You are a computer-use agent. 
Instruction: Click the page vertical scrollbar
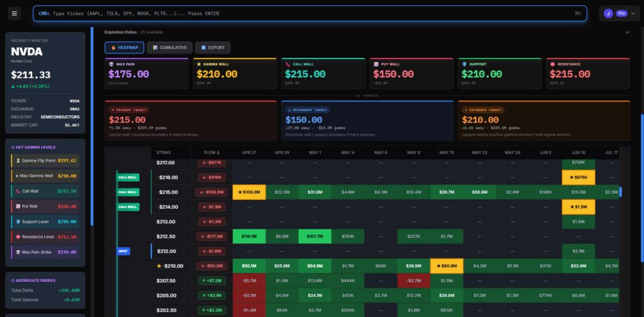[x=642, y=188]
